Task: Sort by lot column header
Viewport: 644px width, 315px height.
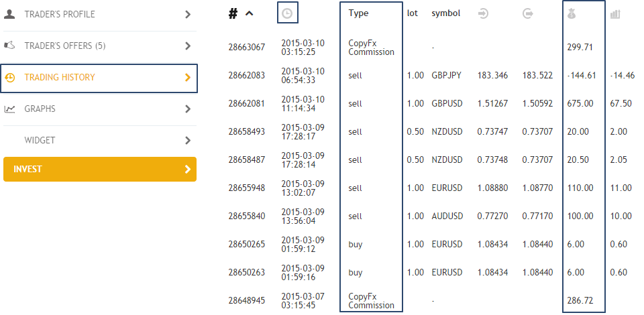Action: coord(413,13)
